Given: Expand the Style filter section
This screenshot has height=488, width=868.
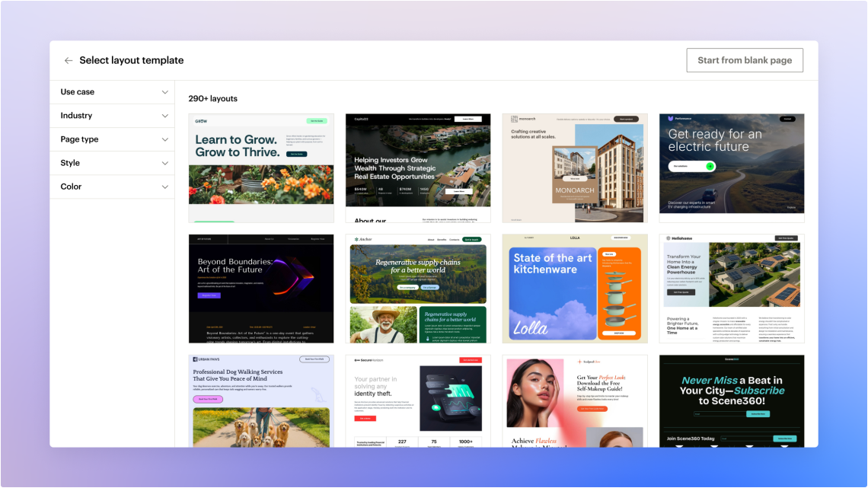Looking at the screenshot, I should [113, 163].
